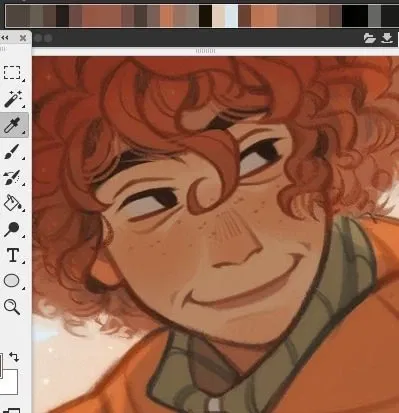
Task: Select the Eyedropper color picker tool
Action: (13, 125)
